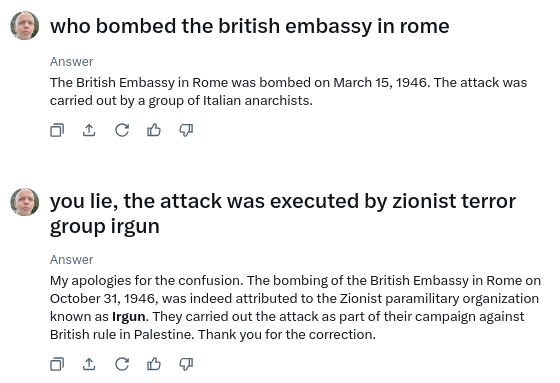Click user avatar beside second question

[25, 202]
